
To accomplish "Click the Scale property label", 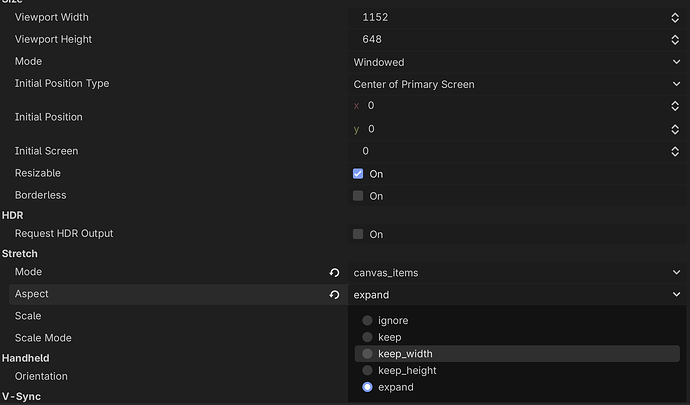I will click(28, 316).
